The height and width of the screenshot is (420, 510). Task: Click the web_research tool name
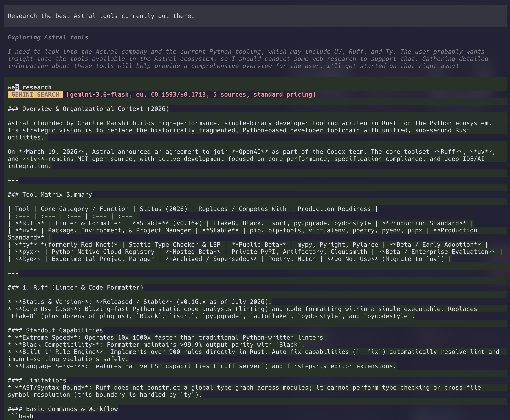[30, 87]
